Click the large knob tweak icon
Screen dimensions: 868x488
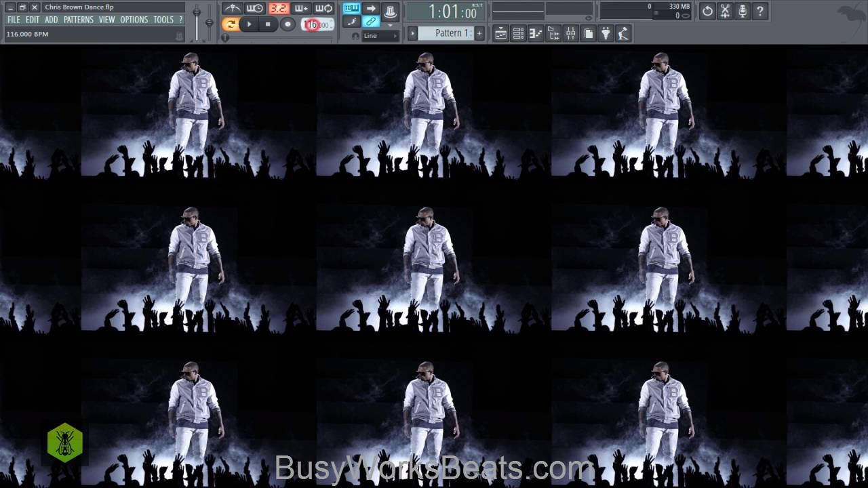[391, 12]
